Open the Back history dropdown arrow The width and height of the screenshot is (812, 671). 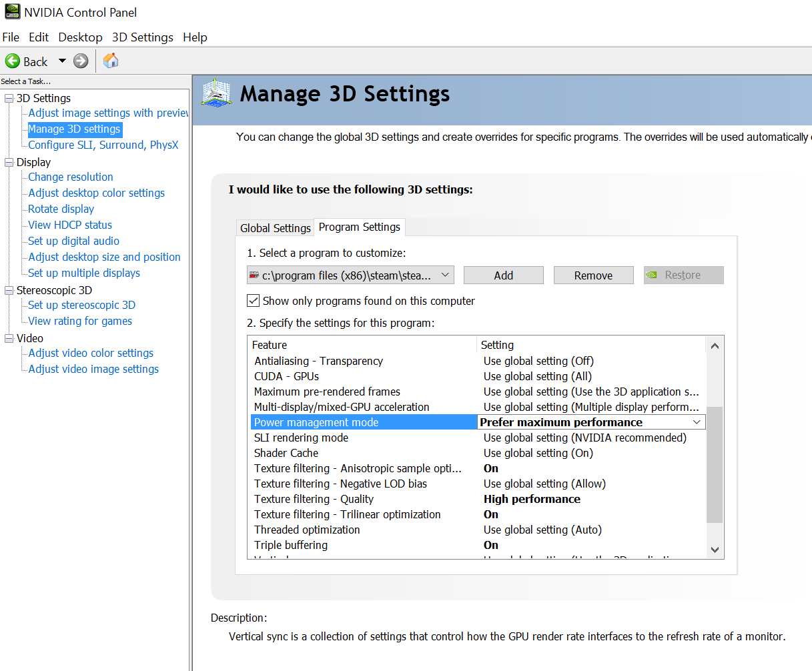click(x=62, y=61)
